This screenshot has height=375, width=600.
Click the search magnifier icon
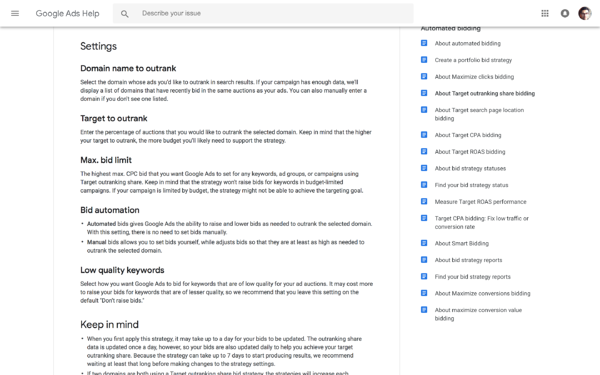click(124, 14)
